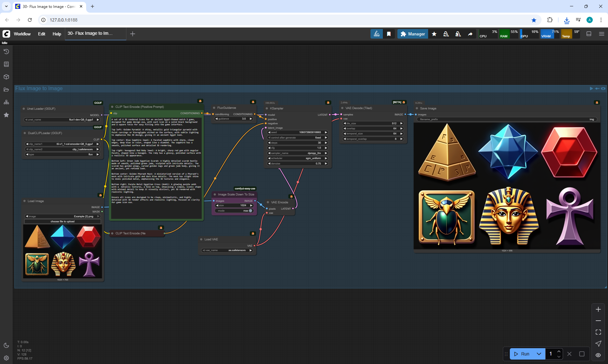Click the zoom in plus icon

coord(598,309)
